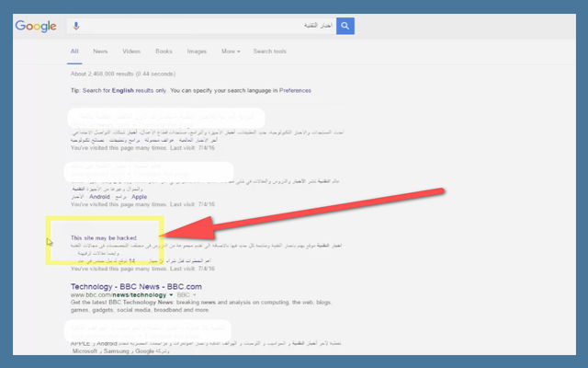Open the Videos tab
This screenshot has height=368, width=588.
click(x=131, y=52)
